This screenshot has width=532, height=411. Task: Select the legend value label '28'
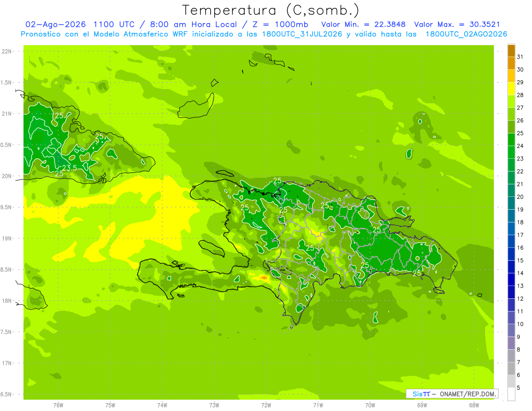pos(520,95)
